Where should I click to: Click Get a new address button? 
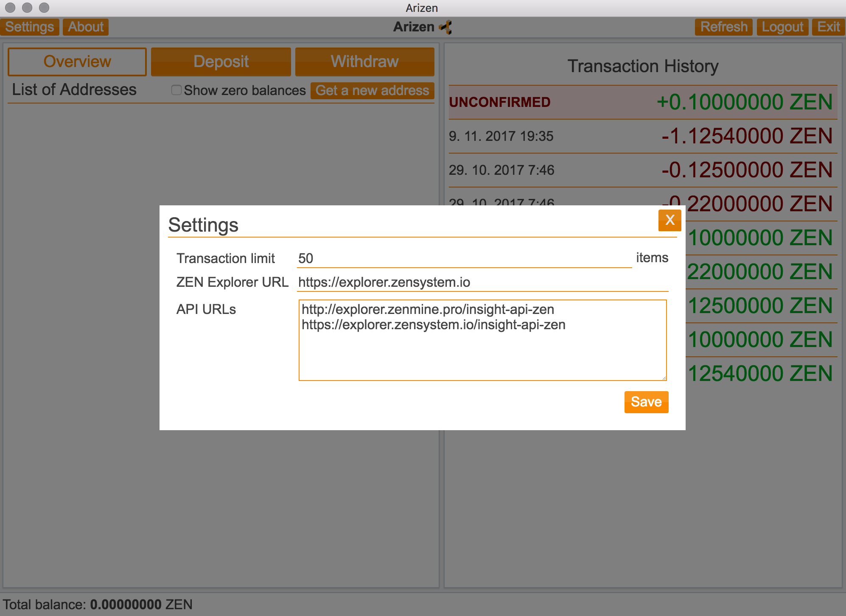pos(372,91)
